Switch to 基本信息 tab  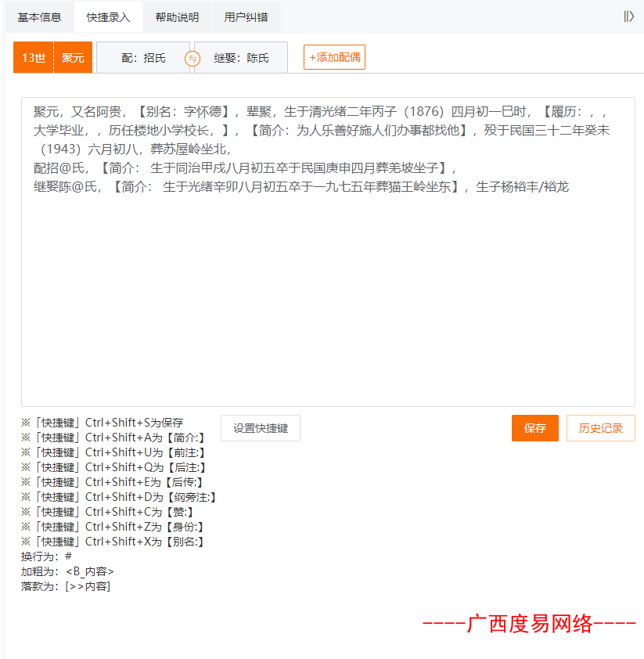click(39, 17)
